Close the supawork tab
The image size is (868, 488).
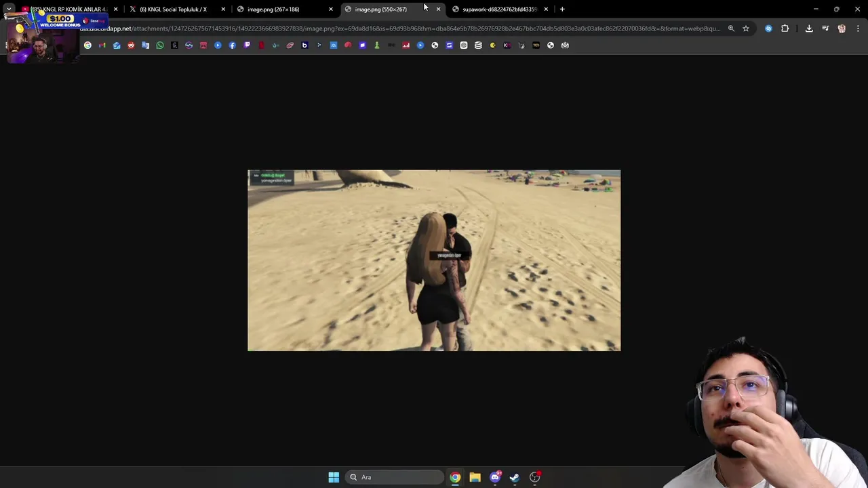click(546, 9)
